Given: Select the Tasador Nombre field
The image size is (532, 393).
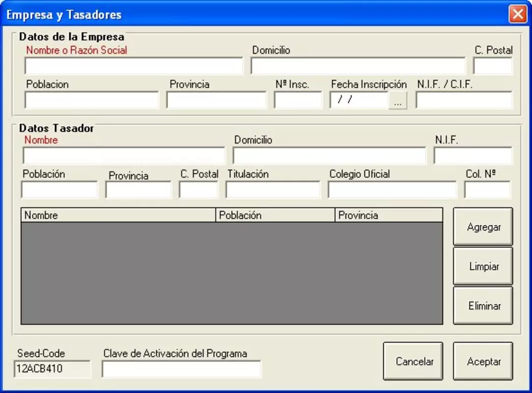Looking at the screenshot, I should point(124,156).
